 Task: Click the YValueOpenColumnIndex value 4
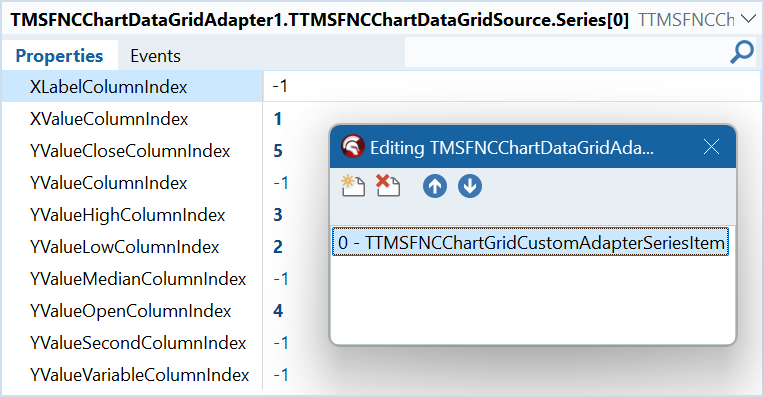278,311
